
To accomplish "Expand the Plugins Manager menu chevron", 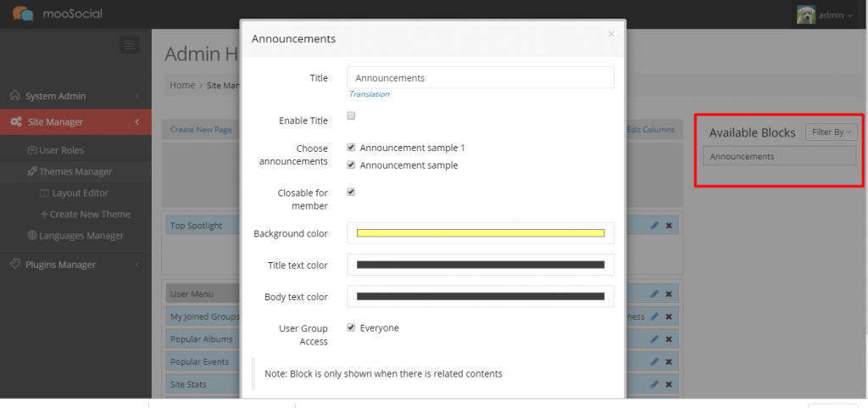I will [136, 265].
